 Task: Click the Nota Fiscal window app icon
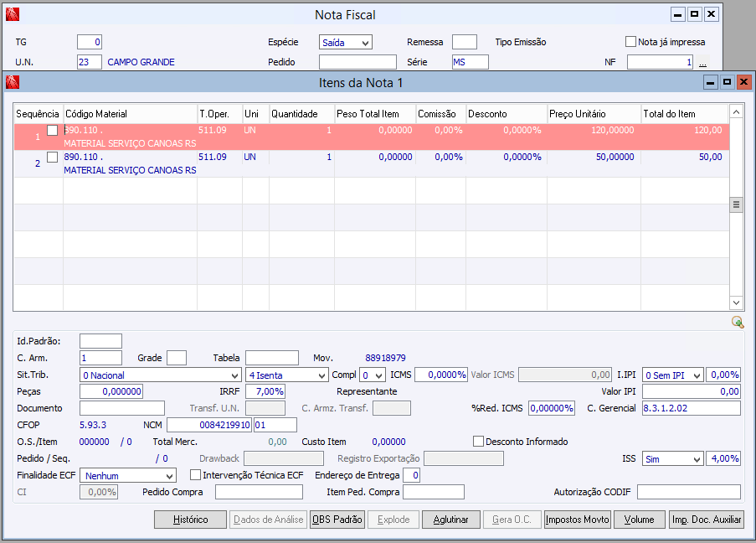pyautogui.click(x=12, y=14)
